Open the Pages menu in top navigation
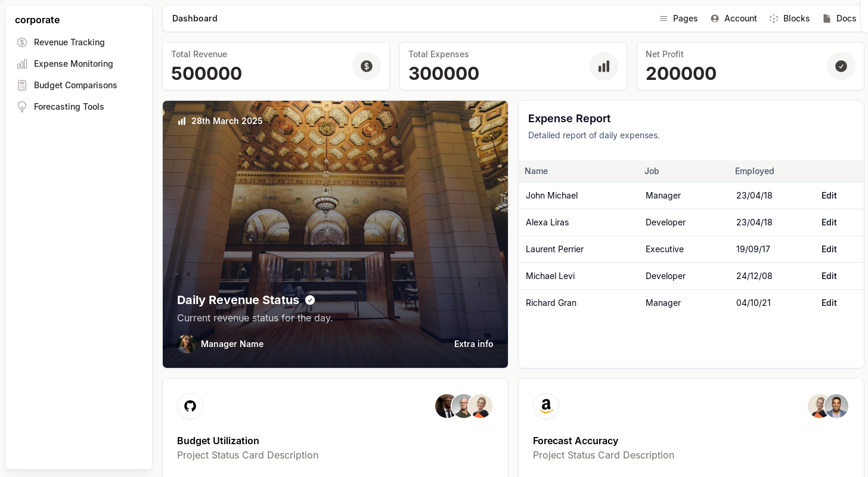 pos(678,18)
